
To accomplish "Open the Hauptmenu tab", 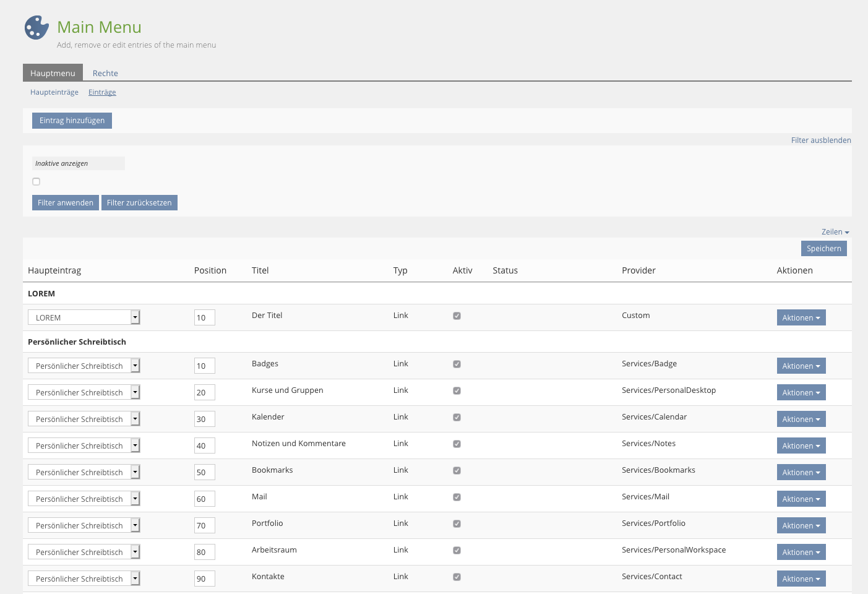I will point(53,73).
